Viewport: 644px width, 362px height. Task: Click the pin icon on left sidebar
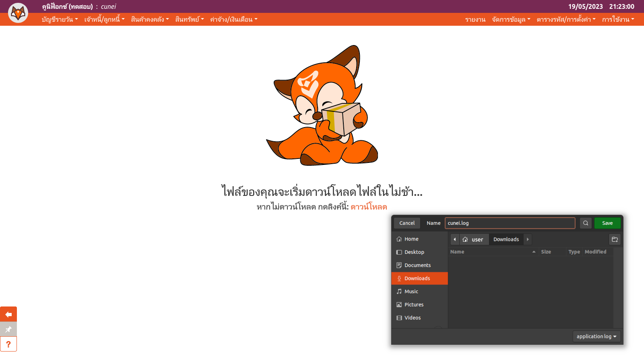[x=8, y=329]
